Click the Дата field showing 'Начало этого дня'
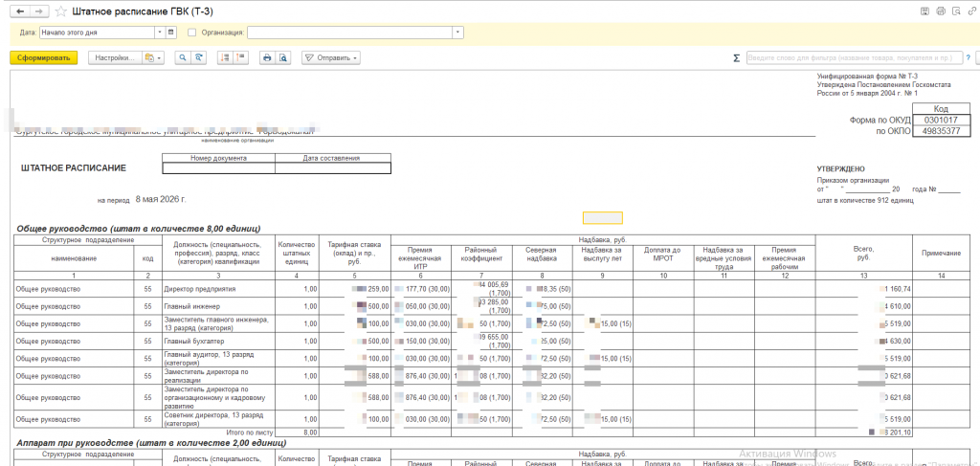The width and height of the screenshot is (980, 466). pos(97,33)
